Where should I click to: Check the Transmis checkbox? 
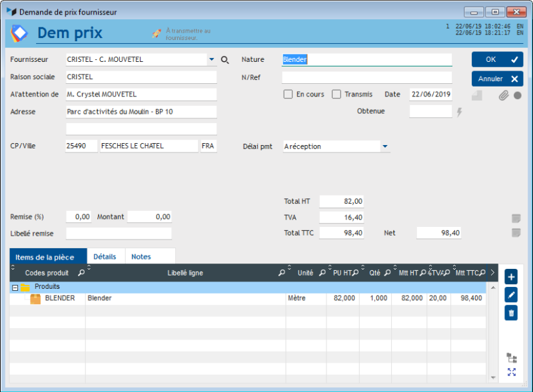[x=336, y=95]
